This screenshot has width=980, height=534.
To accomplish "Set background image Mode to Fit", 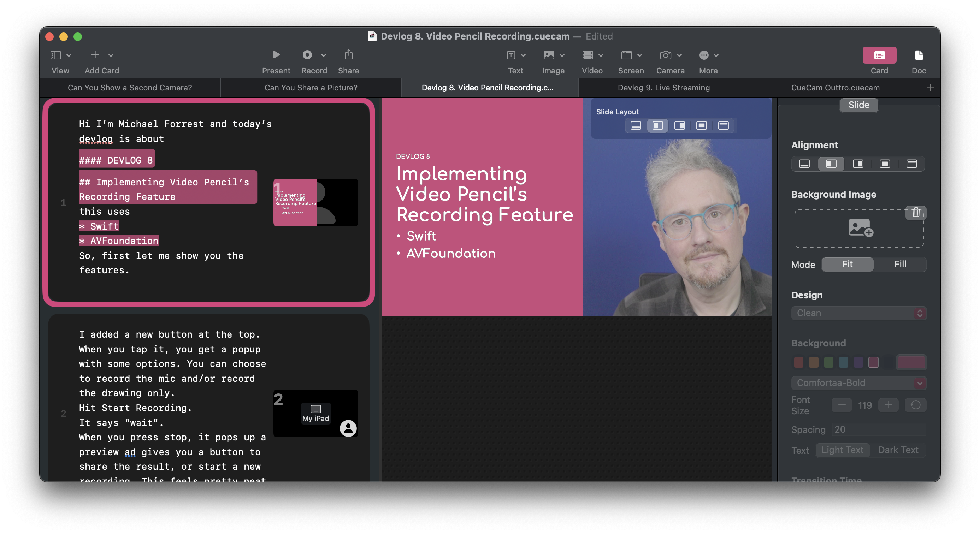I will (x=847, y=264).
